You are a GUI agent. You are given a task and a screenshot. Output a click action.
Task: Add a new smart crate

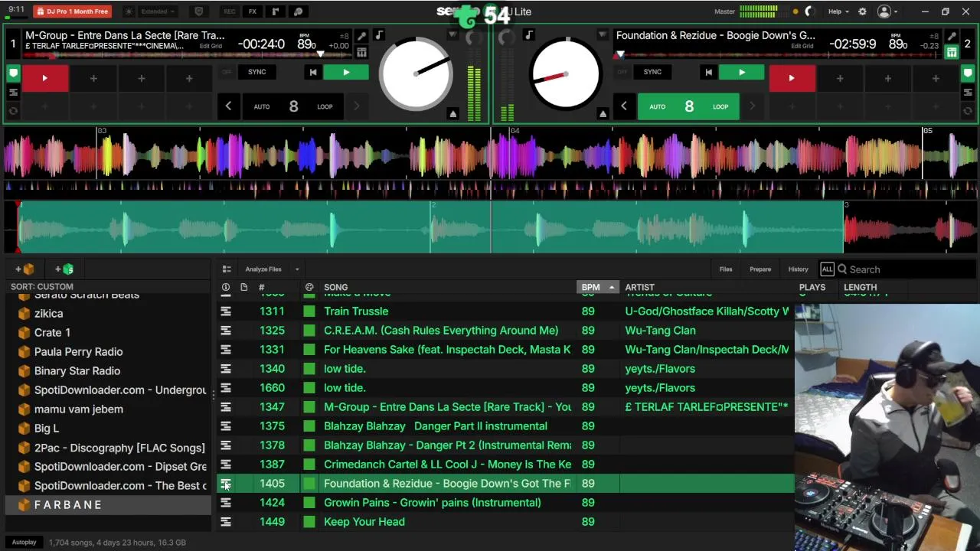point(64,269)
